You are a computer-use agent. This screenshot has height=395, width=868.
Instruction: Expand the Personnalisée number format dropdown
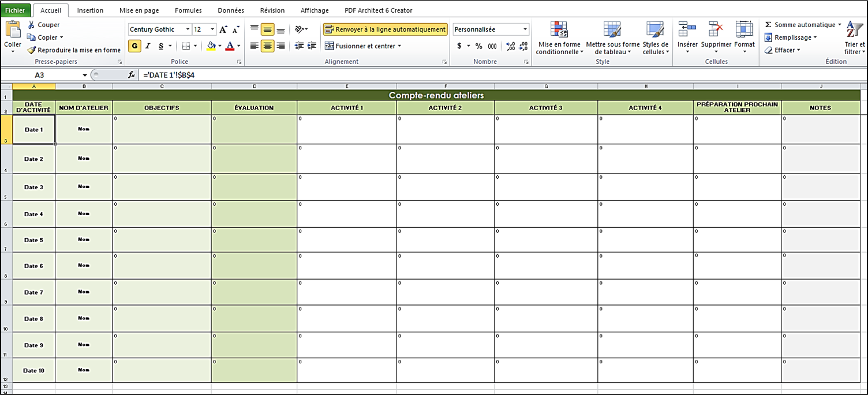pos(525,29)
